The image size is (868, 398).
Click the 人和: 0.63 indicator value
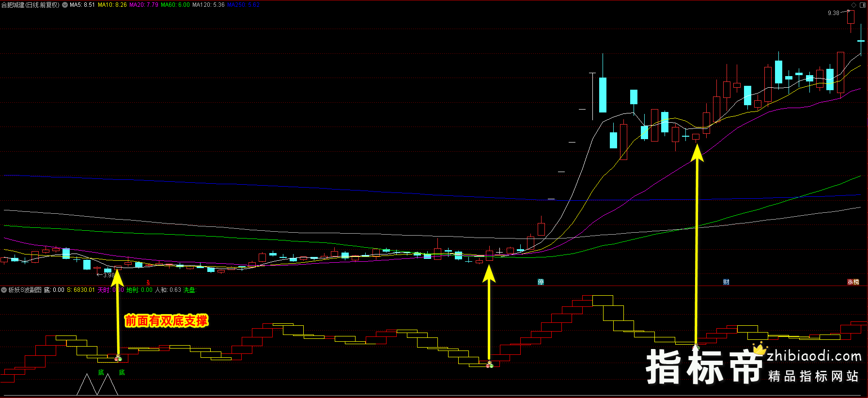(168, 290)
